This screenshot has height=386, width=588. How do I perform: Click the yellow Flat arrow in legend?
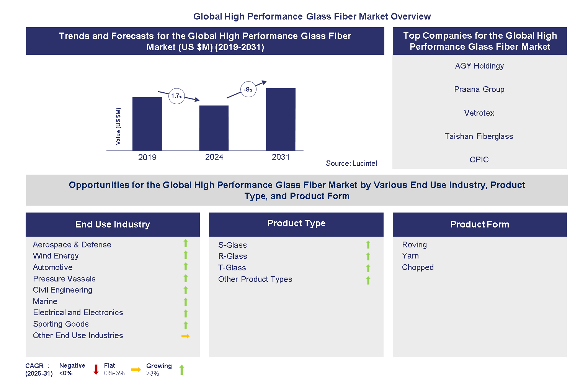click(x=136, y=370)
